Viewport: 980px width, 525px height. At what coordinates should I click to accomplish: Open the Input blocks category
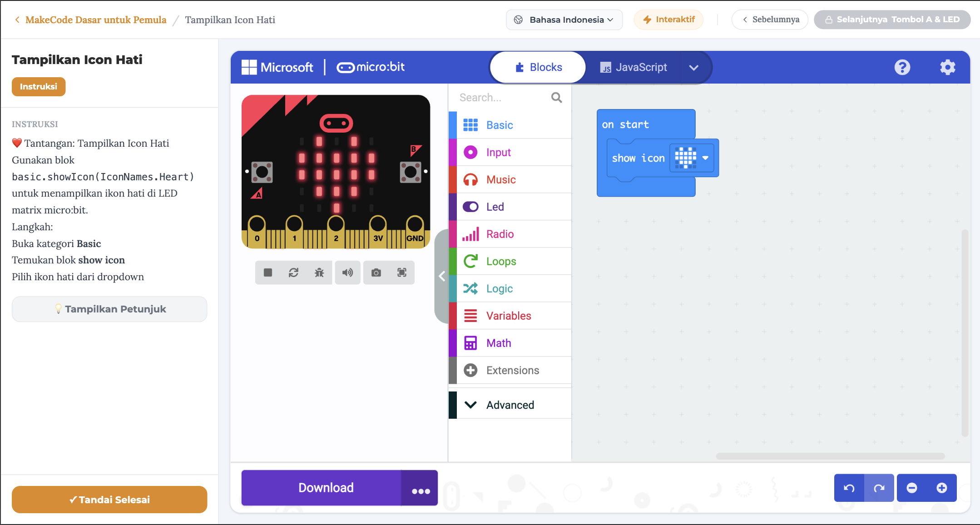tap(510, 152)
